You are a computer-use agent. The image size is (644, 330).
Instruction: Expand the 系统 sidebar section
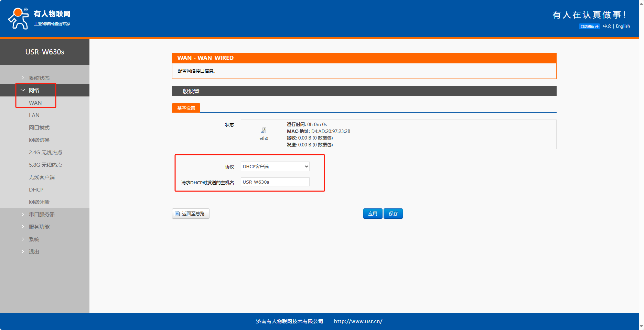pyautogui.click(x=34, y=239)
